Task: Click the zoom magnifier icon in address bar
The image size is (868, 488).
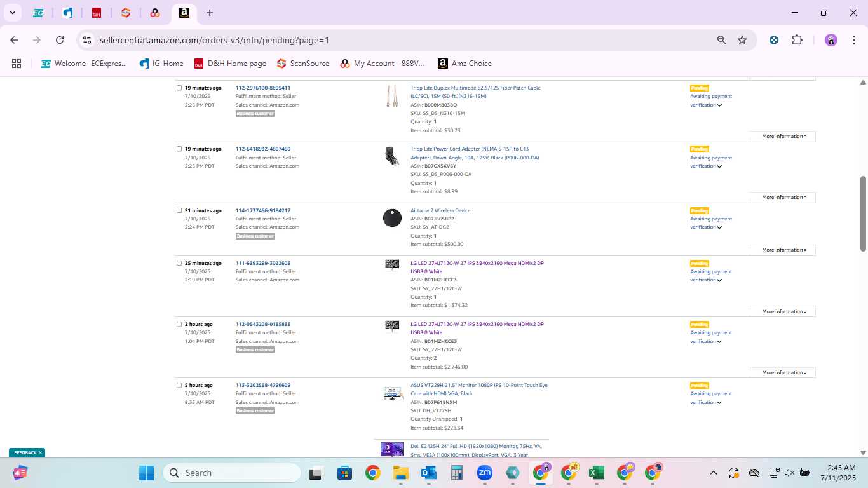Action: [x=721, y=40]
